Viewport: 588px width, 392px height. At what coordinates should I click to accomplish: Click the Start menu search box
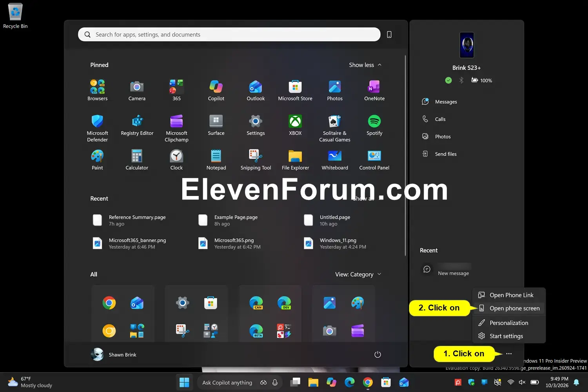pyautogui.click(x=229, y=34)
